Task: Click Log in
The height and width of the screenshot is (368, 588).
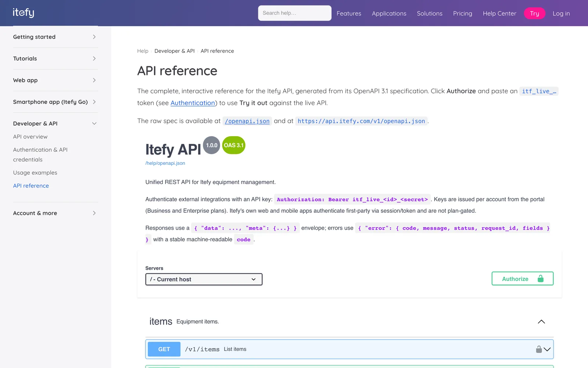Action: [x=561, y=13]
